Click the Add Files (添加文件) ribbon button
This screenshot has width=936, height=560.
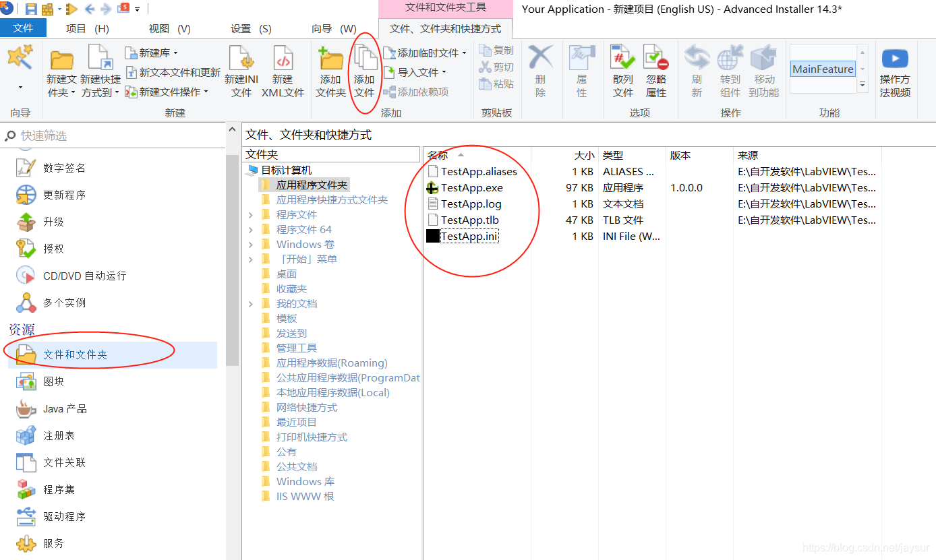coord(365,71)
